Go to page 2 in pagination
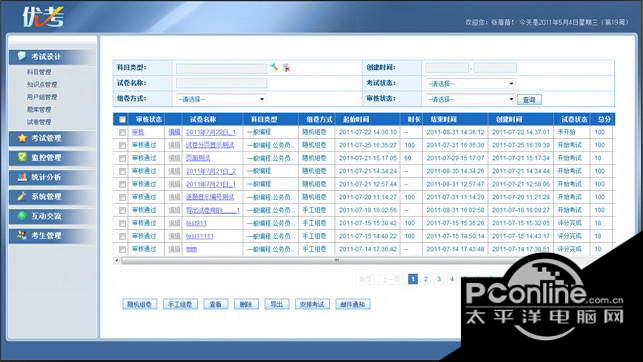 426,279
